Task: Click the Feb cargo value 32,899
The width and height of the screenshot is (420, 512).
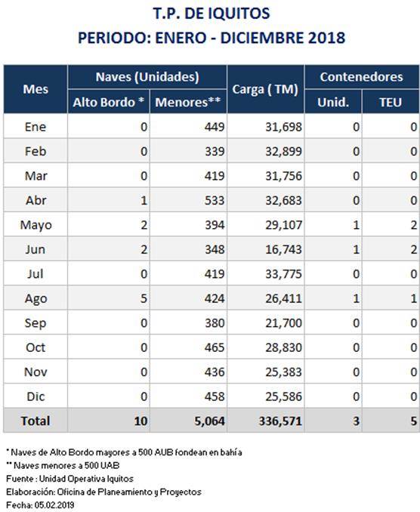Action: tap(283, 151)
